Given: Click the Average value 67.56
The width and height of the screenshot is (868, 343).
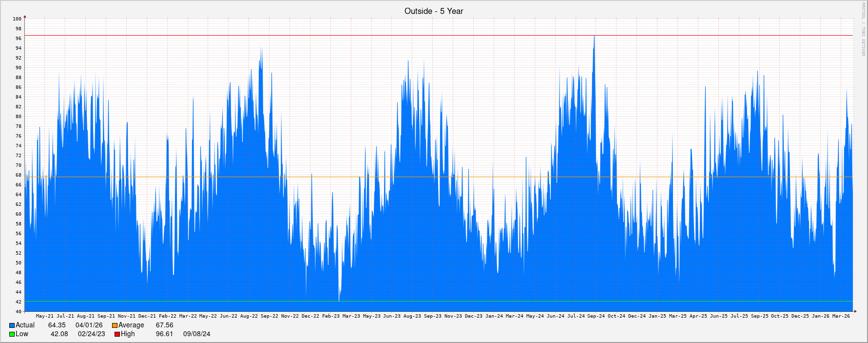Looking at the screenshot, I should (164, 325).
